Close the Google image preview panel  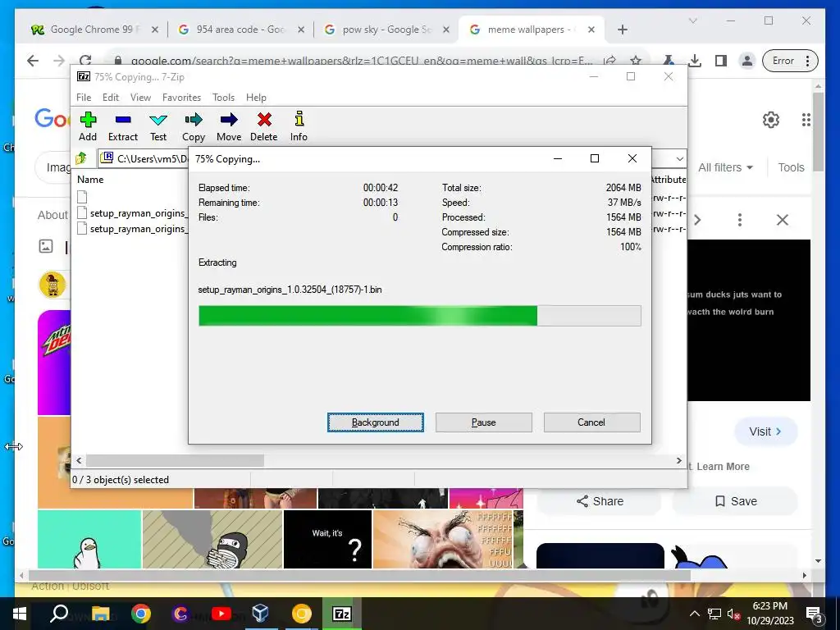tap(782, 220)
